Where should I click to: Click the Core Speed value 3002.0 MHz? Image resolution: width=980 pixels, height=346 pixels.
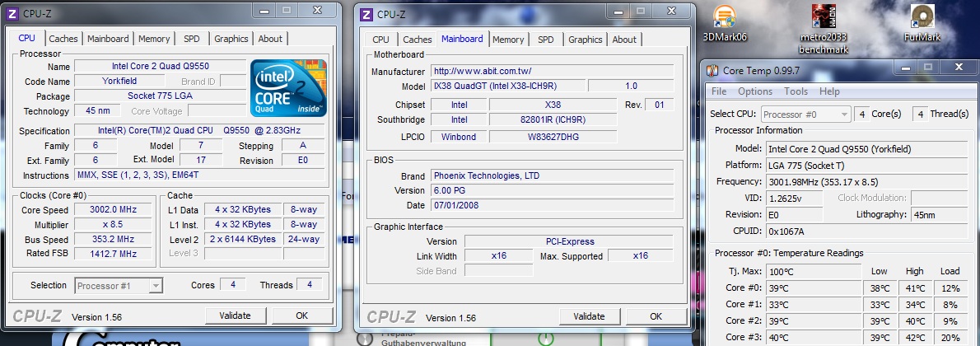pyautogui.click(x=113, y=209)
